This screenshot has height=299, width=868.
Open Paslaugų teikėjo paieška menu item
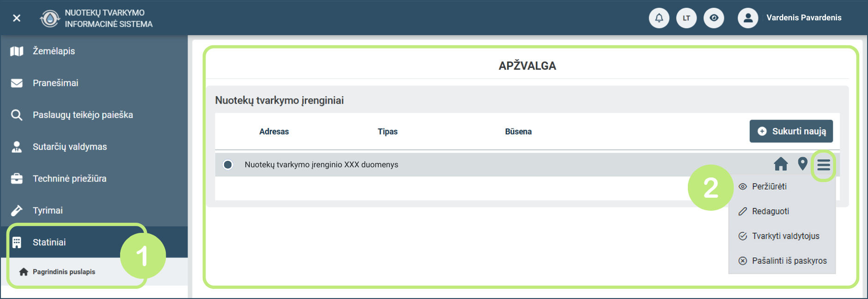tap(94, 115)
